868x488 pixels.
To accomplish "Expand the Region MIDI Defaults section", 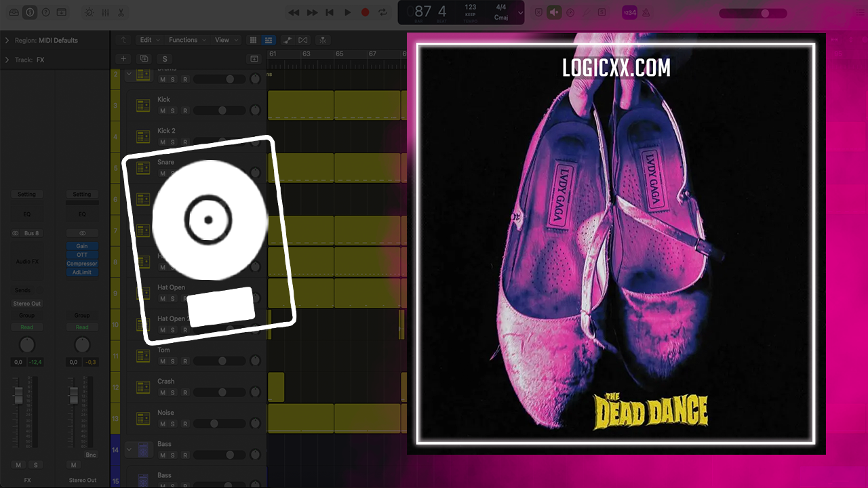I will click(x=7, y=41).
